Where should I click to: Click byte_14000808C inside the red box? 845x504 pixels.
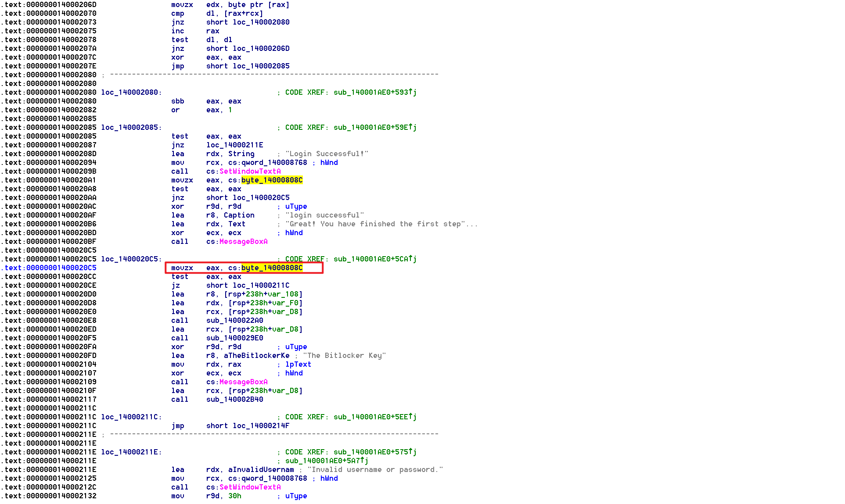[x=272, y=268]
